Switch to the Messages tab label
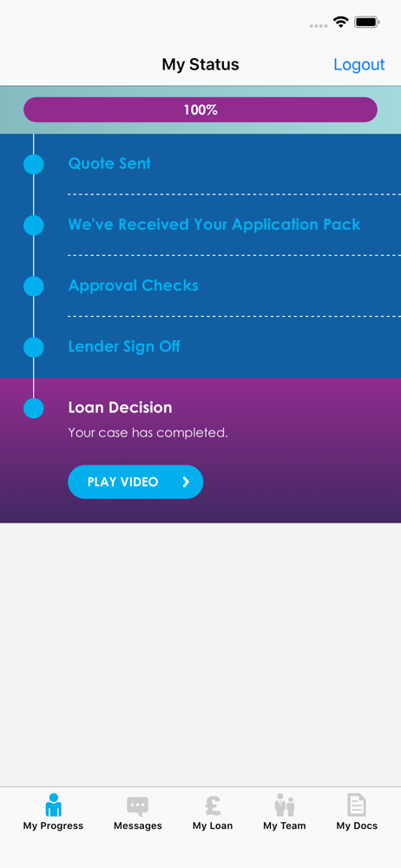The width and height of the screenshot is (401, 868). [138, 826]
